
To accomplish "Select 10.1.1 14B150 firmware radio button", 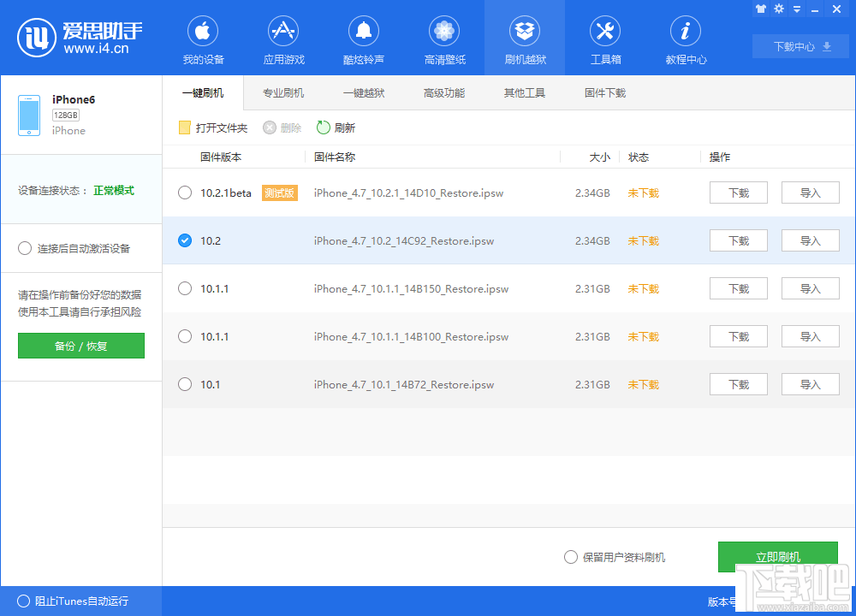I will [185, 288].
